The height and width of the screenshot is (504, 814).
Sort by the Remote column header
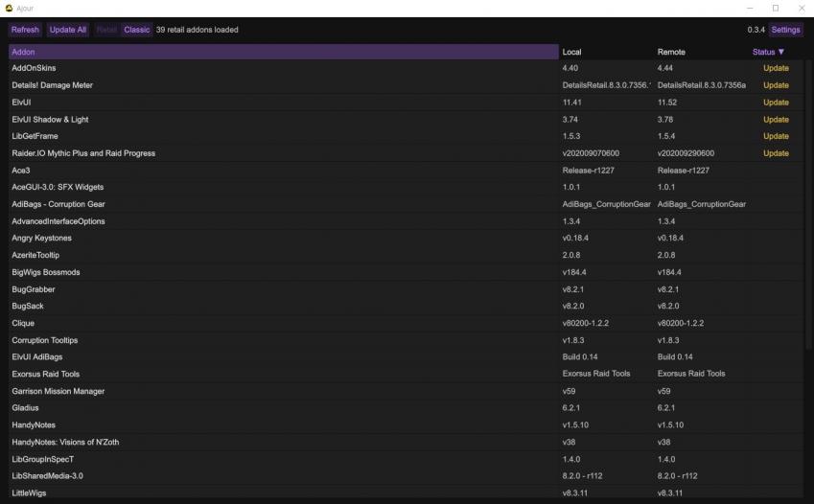pos(671,52)
